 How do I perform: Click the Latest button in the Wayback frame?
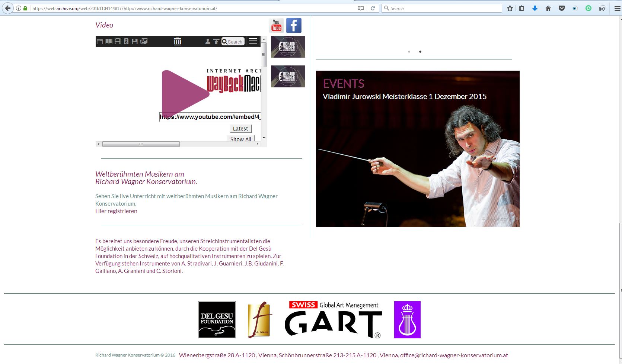[240, 129]
